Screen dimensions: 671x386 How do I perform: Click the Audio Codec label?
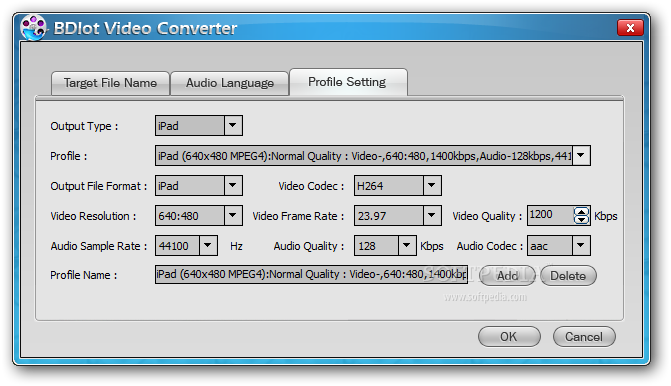click(490, 246)
